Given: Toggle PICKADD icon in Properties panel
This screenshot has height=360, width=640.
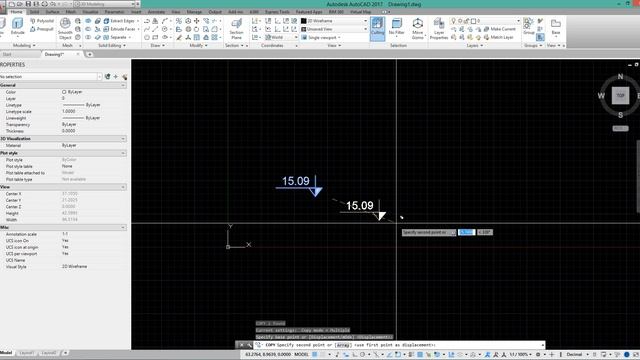Looking at the screenshot, I should click(x=107, y=76).
